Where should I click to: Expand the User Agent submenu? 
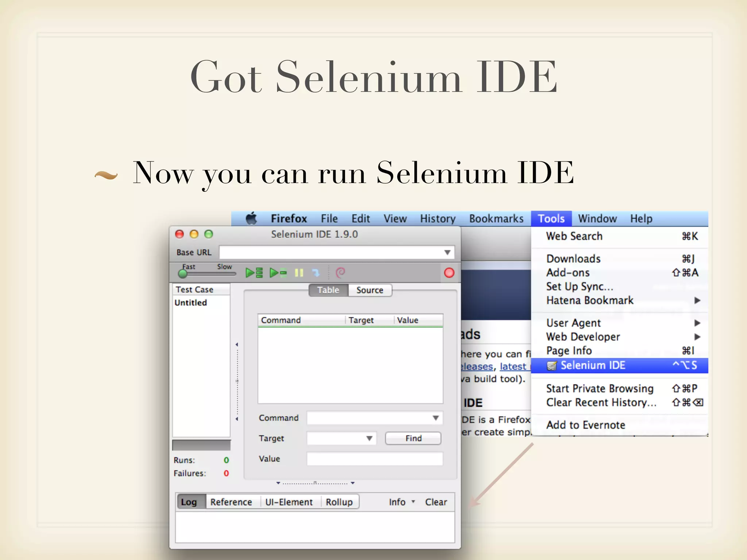(620, 323)
